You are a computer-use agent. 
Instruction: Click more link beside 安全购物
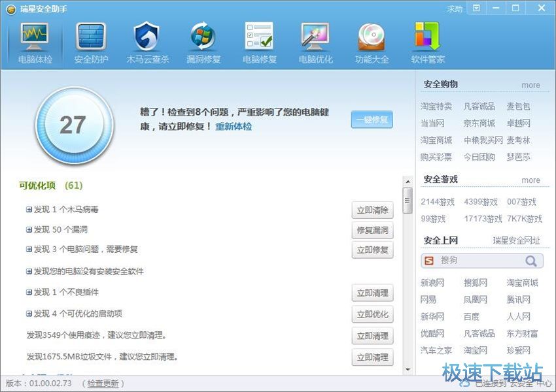530,85
